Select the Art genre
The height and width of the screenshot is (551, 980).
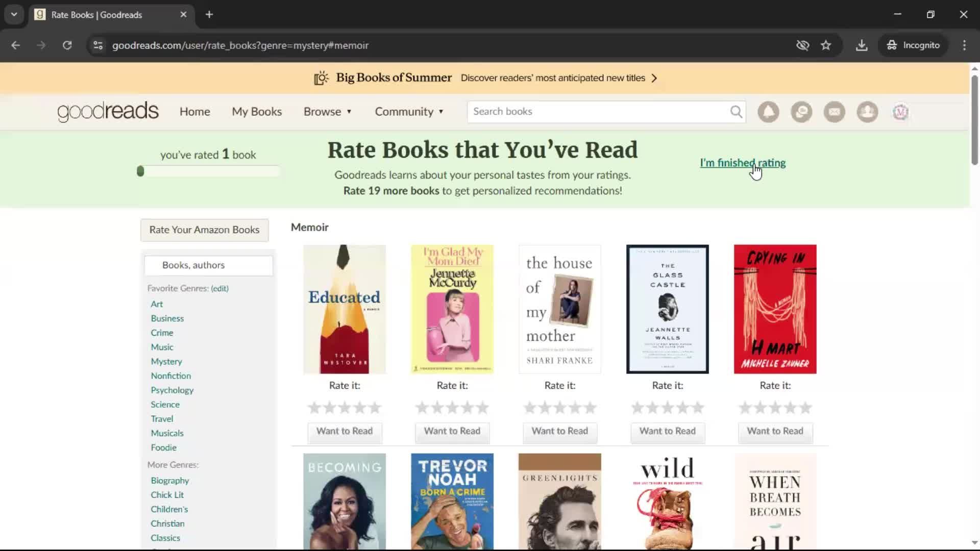pos(157,304)
